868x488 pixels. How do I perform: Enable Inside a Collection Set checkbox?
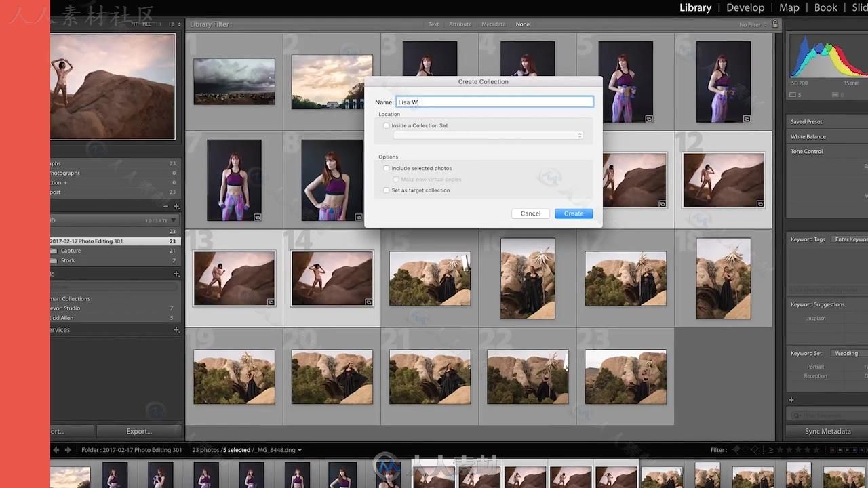(x=387, y=125)
